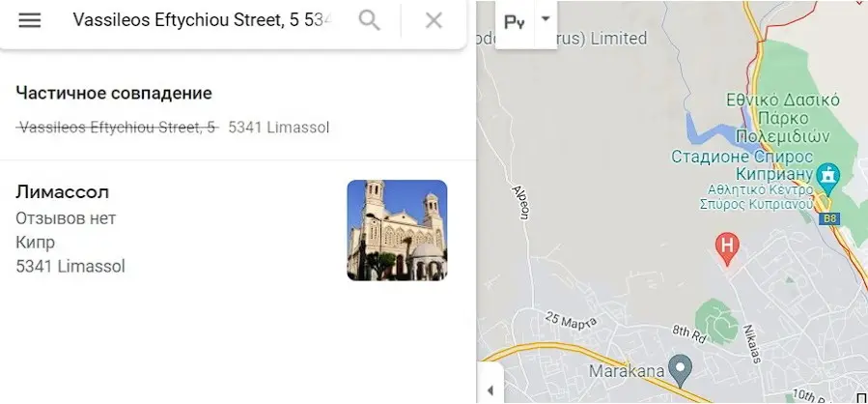Click the B8 road shield
The image size is (868, 404).
[829, 218]
